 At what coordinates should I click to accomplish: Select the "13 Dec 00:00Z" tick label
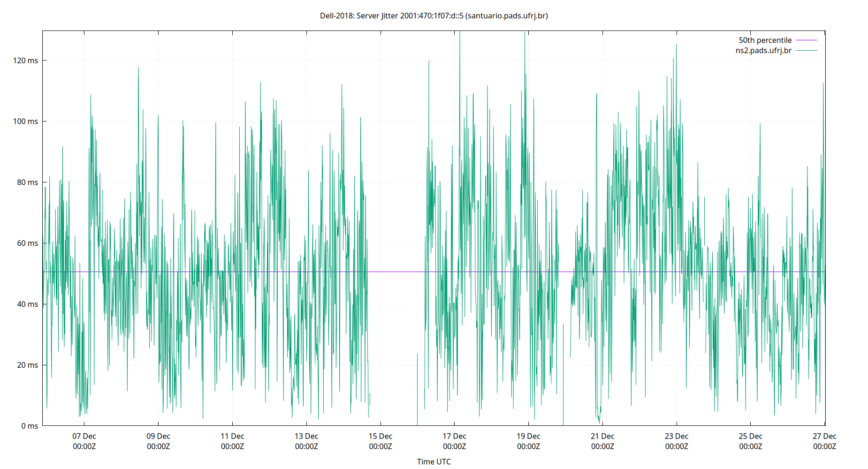pyautogui.click(x=306, y=441)
